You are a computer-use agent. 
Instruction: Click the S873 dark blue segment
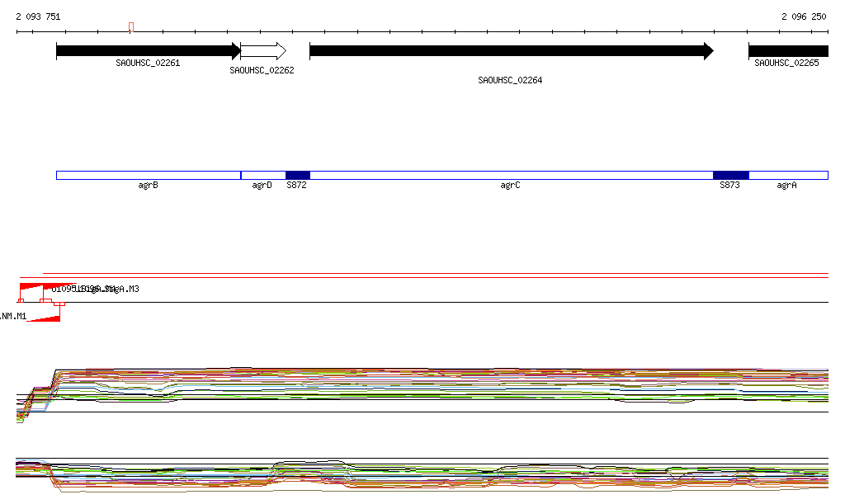point(730,175)
